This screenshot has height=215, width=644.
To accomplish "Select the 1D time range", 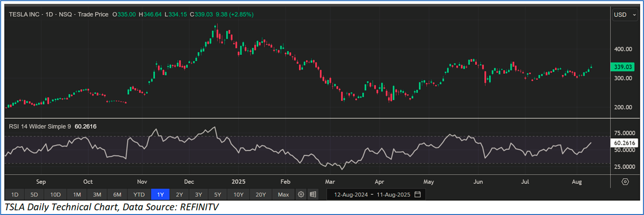I will 15,195.
